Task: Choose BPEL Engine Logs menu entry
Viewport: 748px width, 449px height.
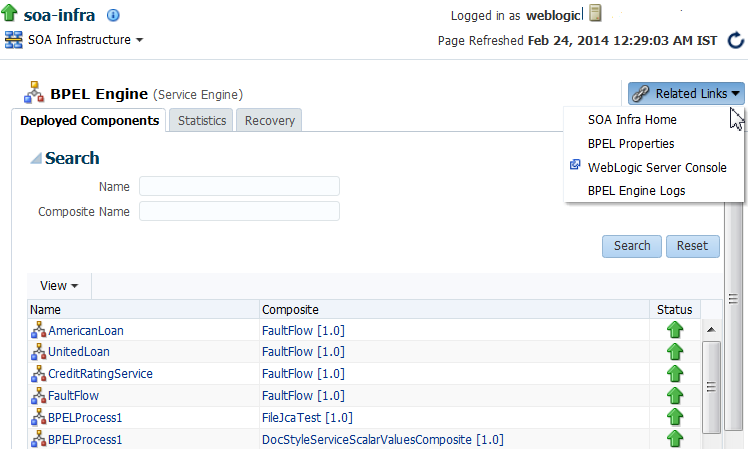Action: [x=636, y=191]
